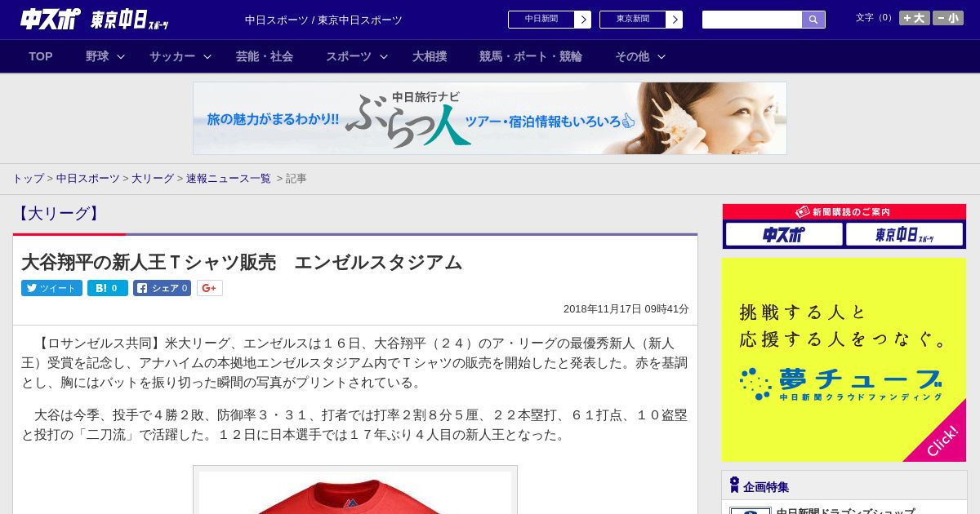Viewport: 980px width, 514px height.
Task: Click the search magnifier button
Action: click(813, 20)
